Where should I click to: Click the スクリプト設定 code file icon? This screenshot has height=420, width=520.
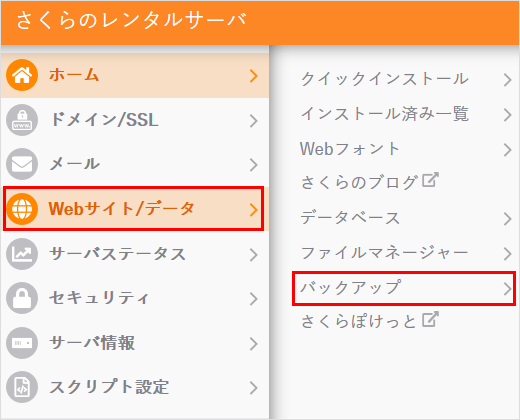(22, 387)
